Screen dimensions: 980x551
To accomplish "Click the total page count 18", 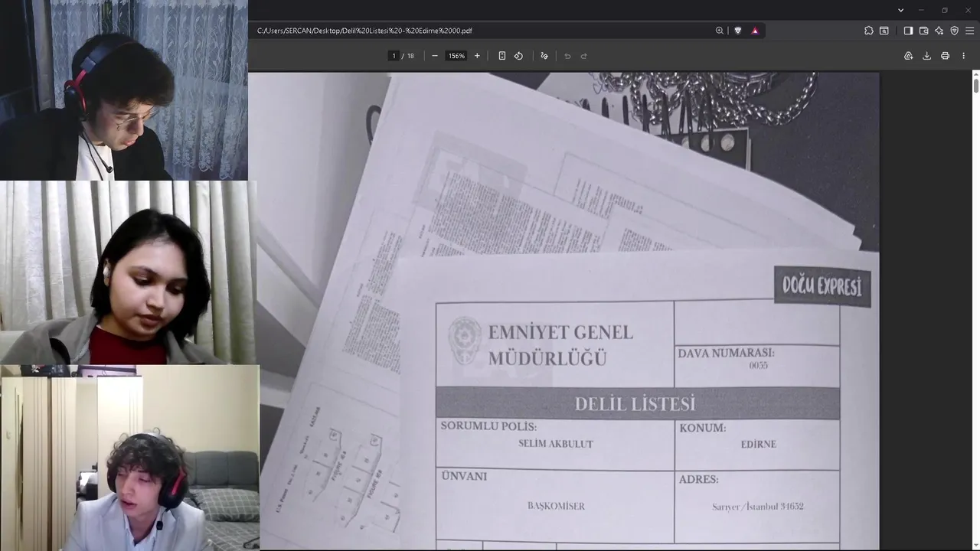I will point(410,56).
